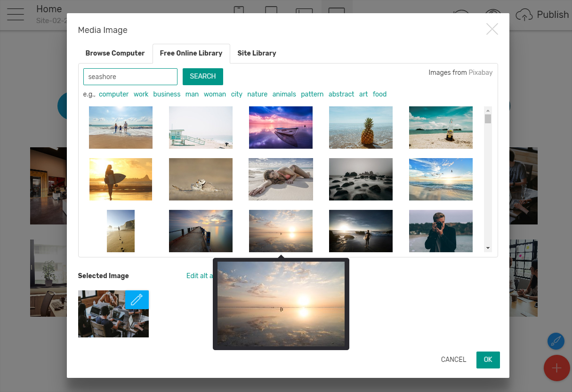The height and width of the screenshot is (392, 572).
Task: Close the Media Image dialog
Action: tap(492, 29)
